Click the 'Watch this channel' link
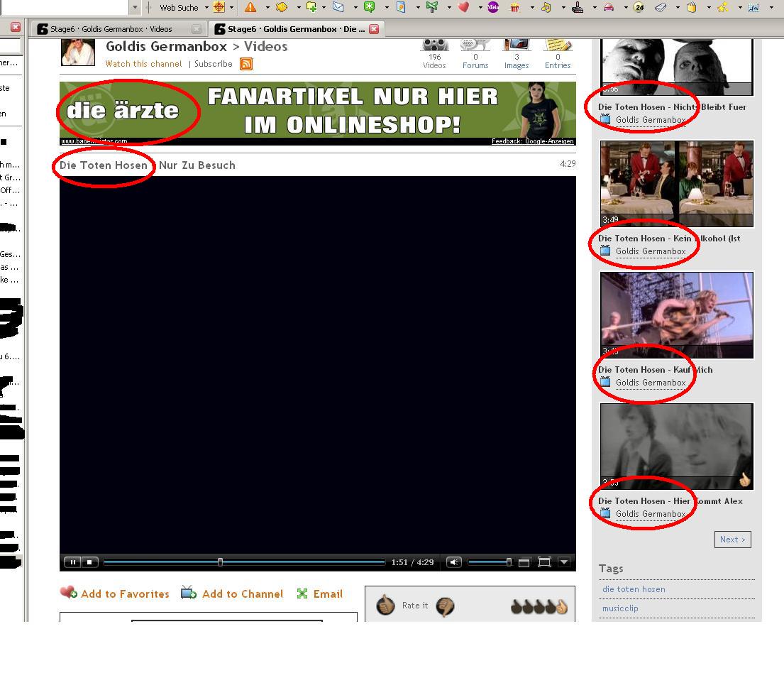Viewport: 784px width, 673px height. 143,64
